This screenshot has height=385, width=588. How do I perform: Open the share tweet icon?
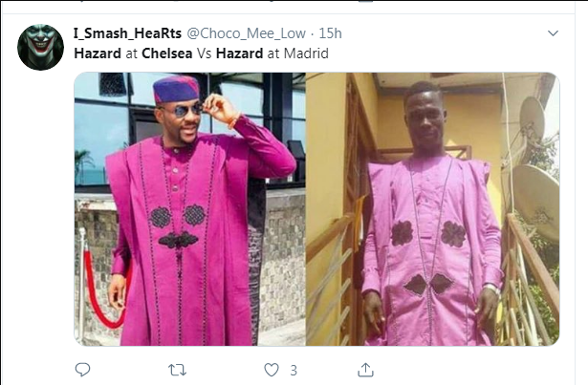[365, 369]
